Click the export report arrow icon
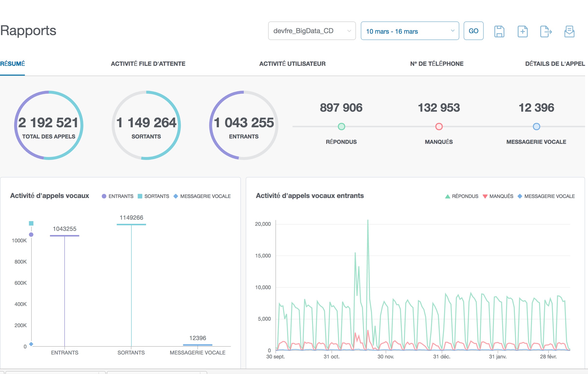 [546, 31]
